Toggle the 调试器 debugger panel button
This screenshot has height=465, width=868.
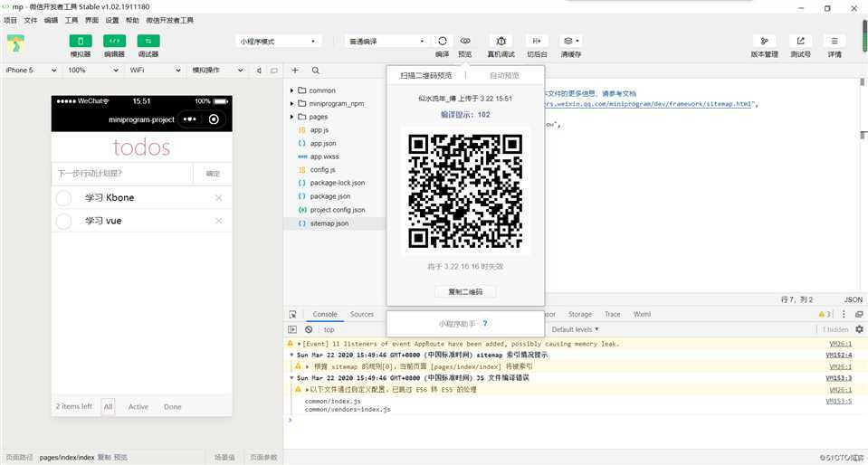click(148, 41)
